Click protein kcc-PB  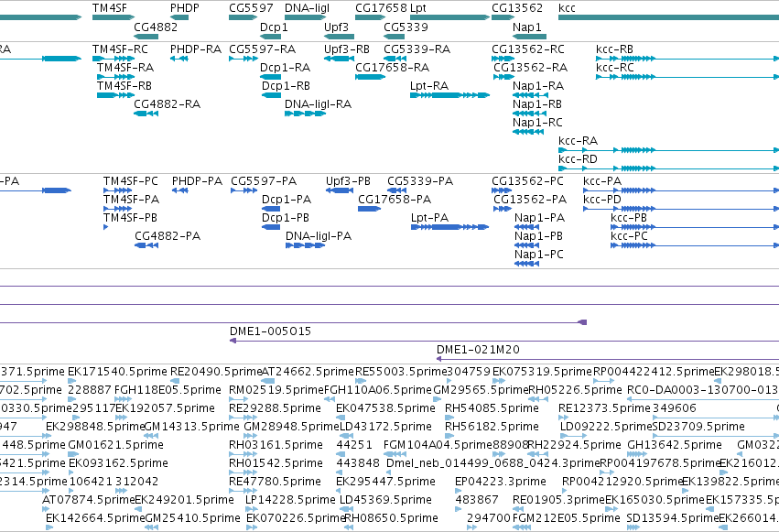[x=695, y=227]
